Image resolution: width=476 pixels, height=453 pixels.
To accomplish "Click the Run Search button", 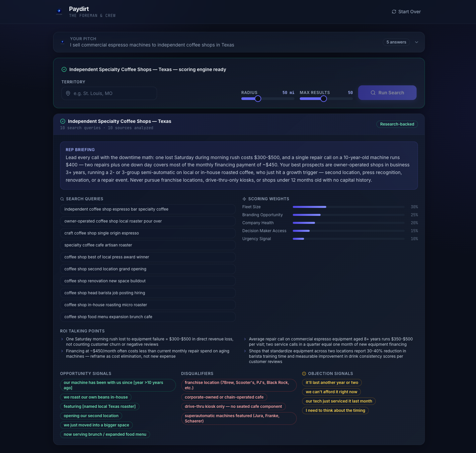I will [x=387, y=93].
